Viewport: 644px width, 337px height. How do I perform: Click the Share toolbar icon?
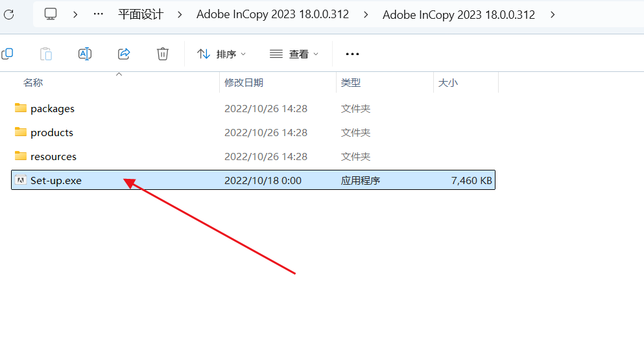click(x=124, y=54)
